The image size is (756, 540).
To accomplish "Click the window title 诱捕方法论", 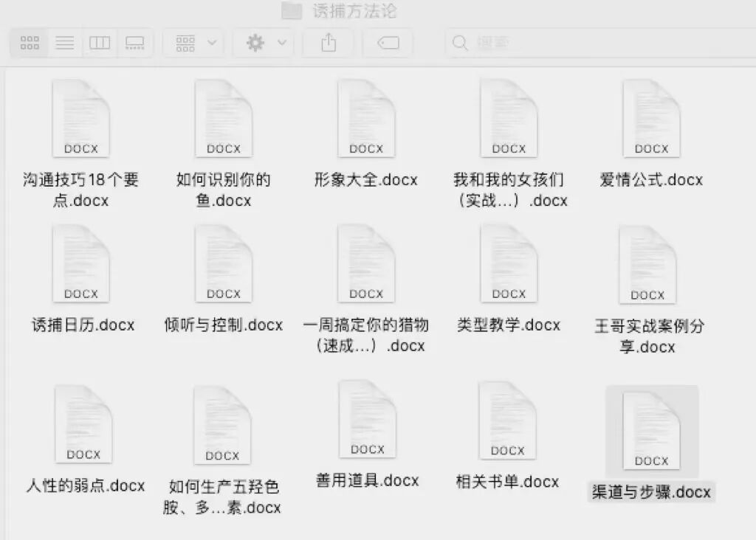I will pyautogui.click(x=355, y=10).
